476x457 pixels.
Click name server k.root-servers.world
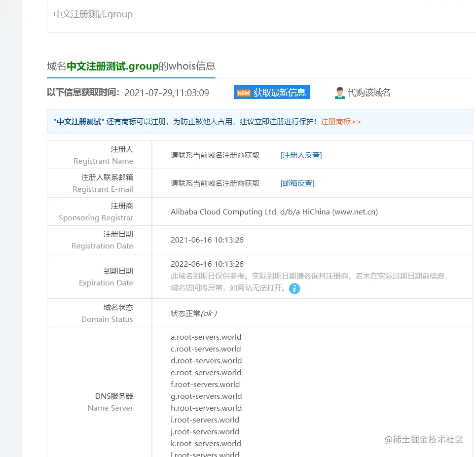pos(206,444)
